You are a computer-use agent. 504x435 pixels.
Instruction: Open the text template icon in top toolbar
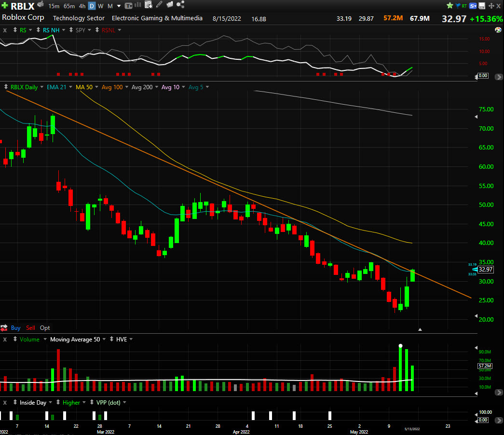click(128, 5)
